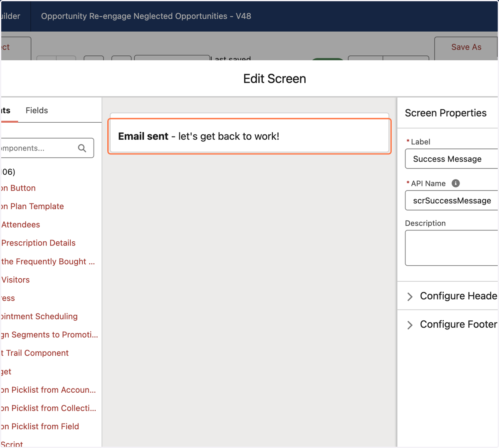Select the Email sent display text component
Viewport: 499px width, 448px height.
(x=249, y=136)
